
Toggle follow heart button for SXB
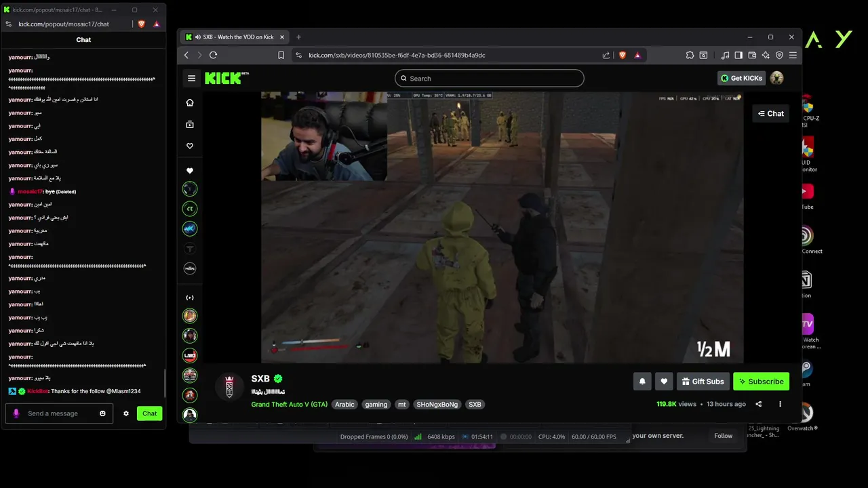[664, 382]
